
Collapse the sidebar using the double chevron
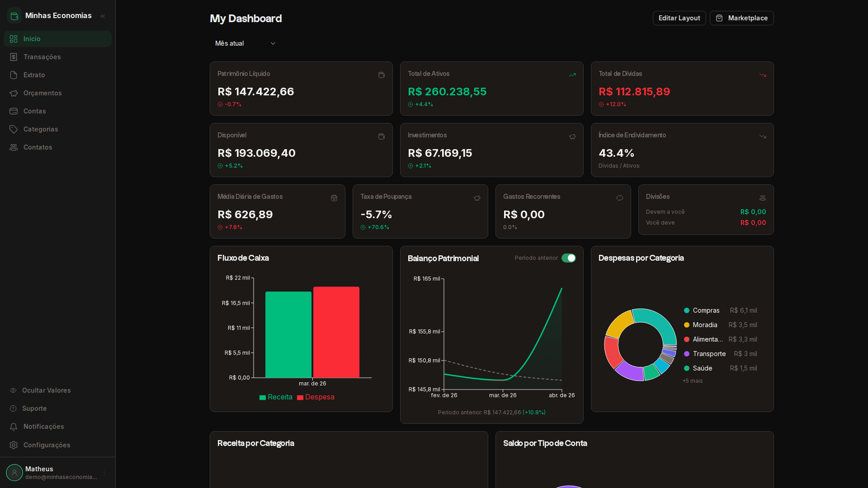pos(103,16)
